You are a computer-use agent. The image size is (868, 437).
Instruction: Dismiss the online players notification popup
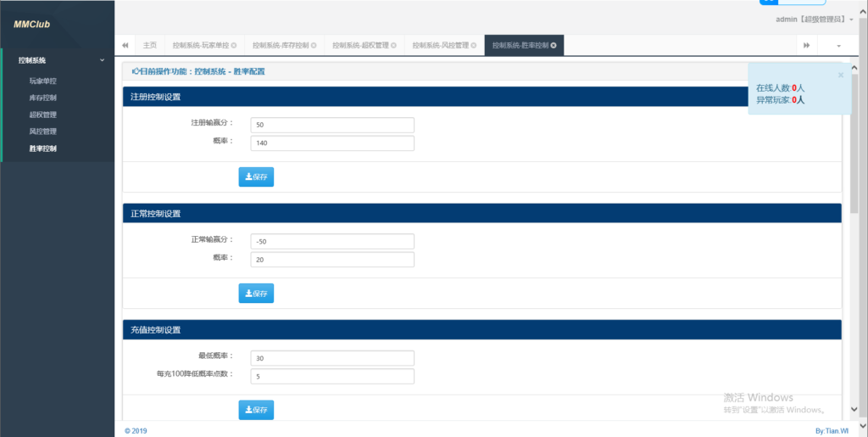[x=840, y=75]
